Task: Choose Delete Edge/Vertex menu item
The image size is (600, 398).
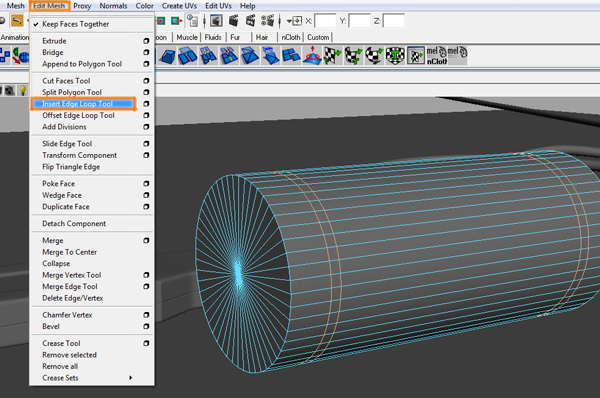Action: tap(73, 298)
